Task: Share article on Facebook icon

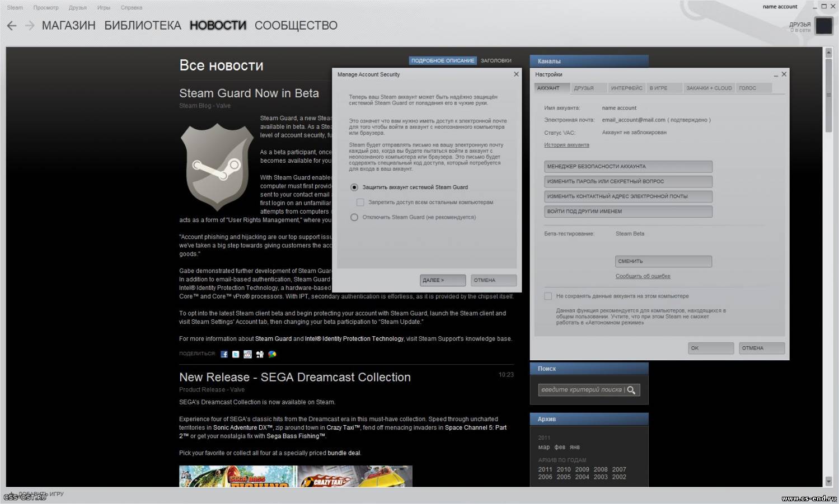Action: tap(224, 354)
